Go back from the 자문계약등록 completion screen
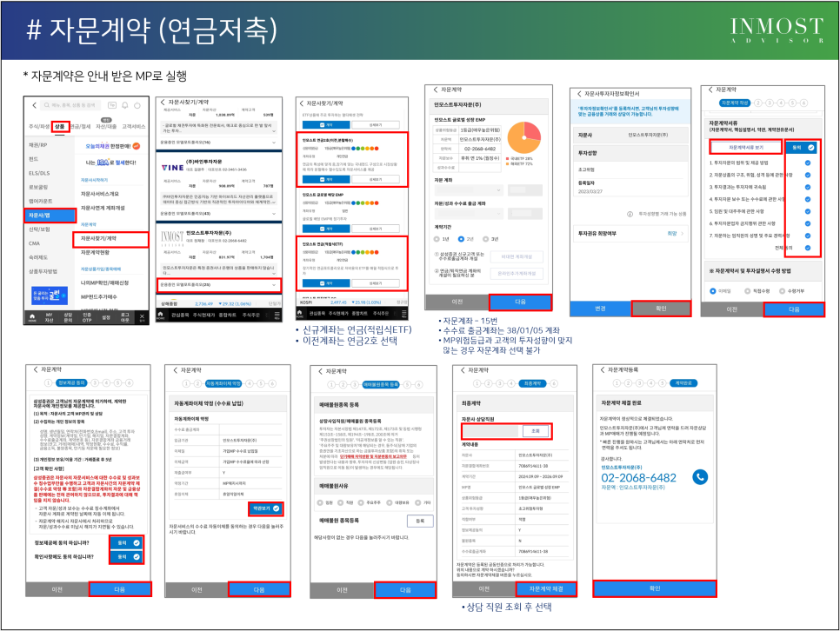This screenshot has height=631, width=840. 602,369
